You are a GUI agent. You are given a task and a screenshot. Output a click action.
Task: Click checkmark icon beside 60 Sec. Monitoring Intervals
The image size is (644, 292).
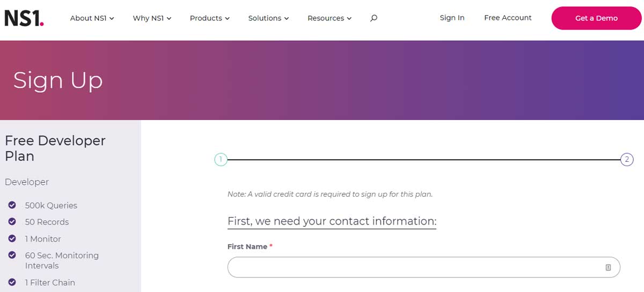pyautogui.click(x=12, y=255)
